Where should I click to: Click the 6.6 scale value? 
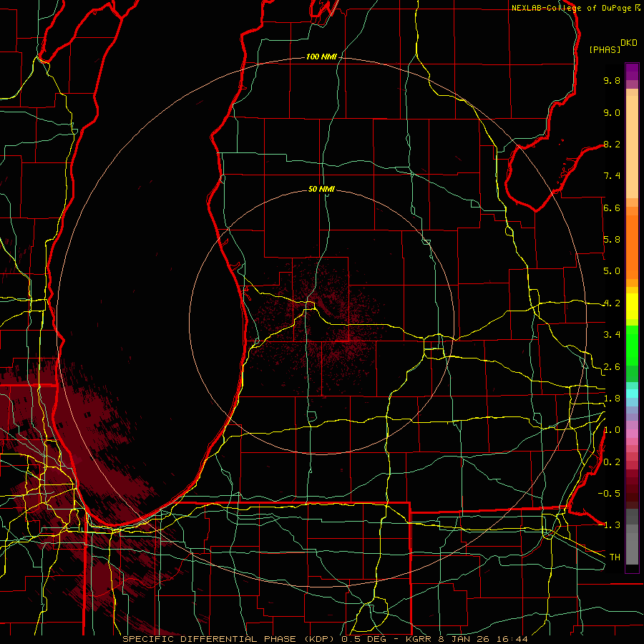(x=612, y=208)
